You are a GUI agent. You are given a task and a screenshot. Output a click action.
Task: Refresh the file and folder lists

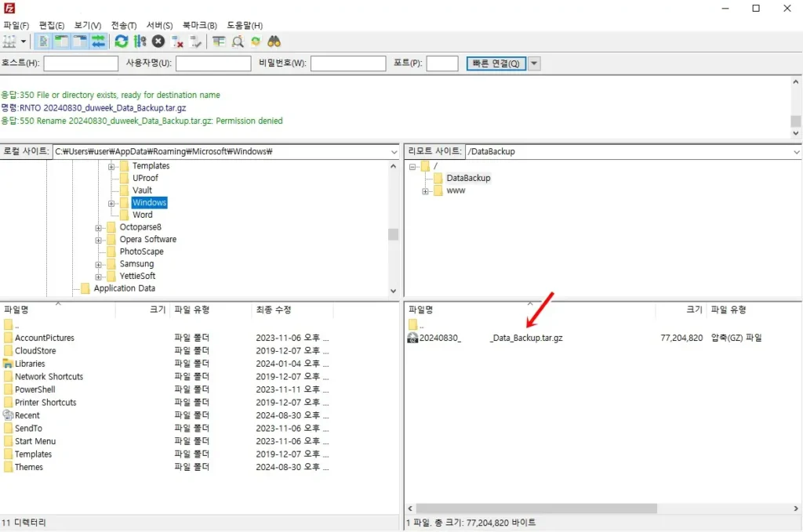tap(122, 42)
